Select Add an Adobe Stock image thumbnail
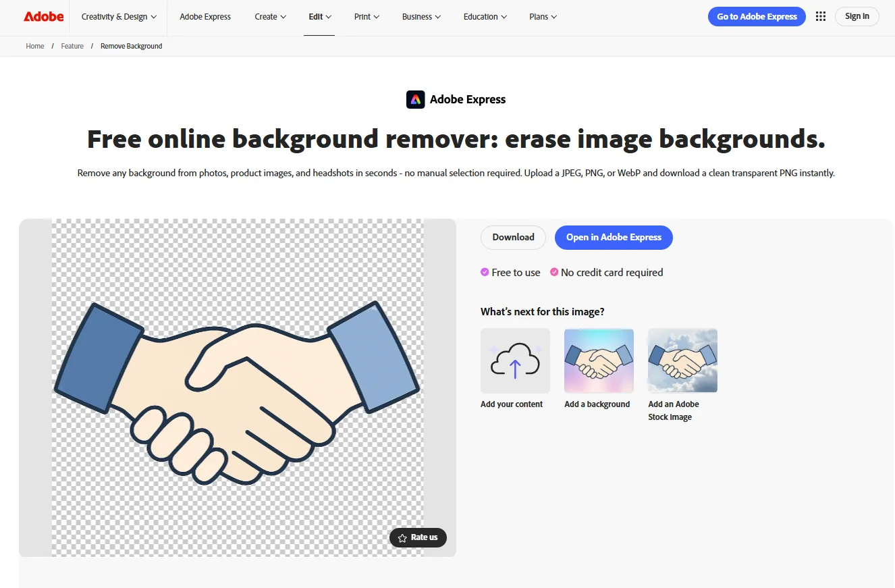The width and height of the screenshot is (895, 588). pyautogui.click(x=682, y=360)
